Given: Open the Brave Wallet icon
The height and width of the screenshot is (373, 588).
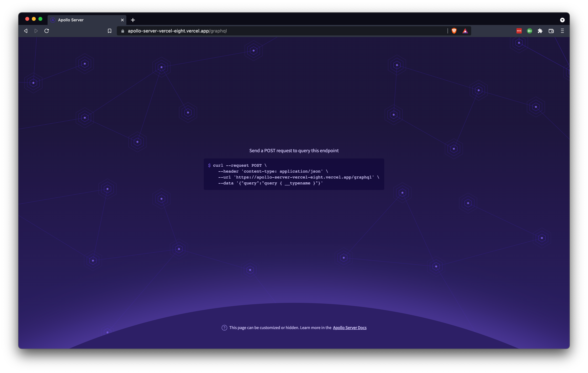Looking at the screenshot, I should (551, 31).
